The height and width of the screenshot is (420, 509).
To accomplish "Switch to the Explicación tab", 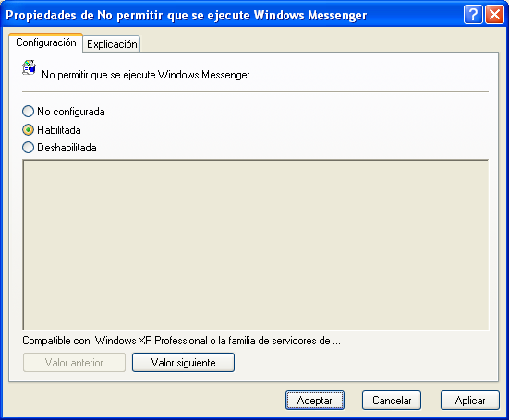I will click(x=112, y=43).
